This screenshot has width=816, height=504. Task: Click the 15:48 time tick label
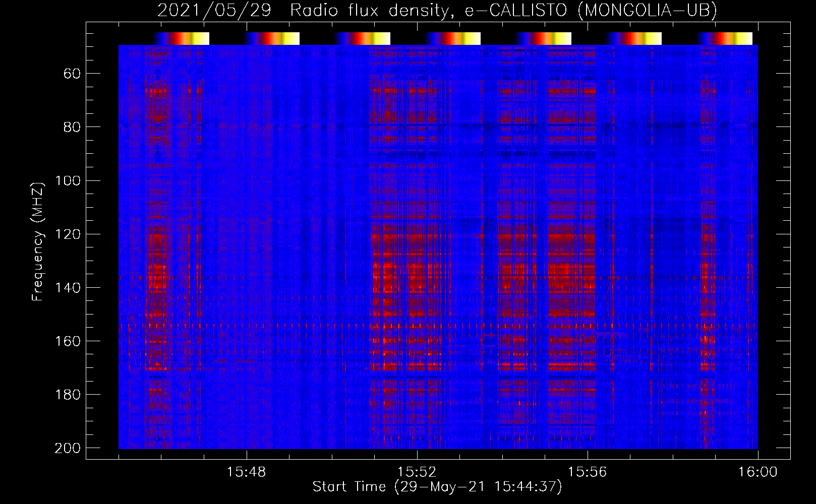247,472
